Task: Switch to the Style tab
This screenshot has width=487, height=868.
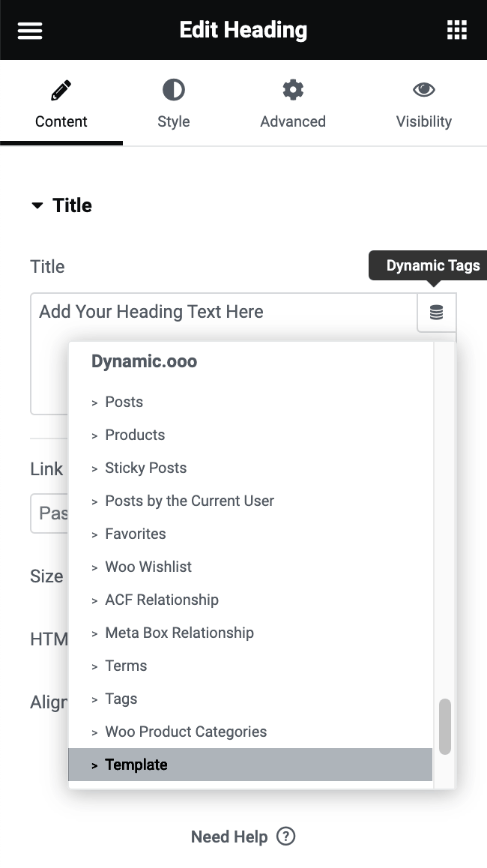Action: coord(173,104)
